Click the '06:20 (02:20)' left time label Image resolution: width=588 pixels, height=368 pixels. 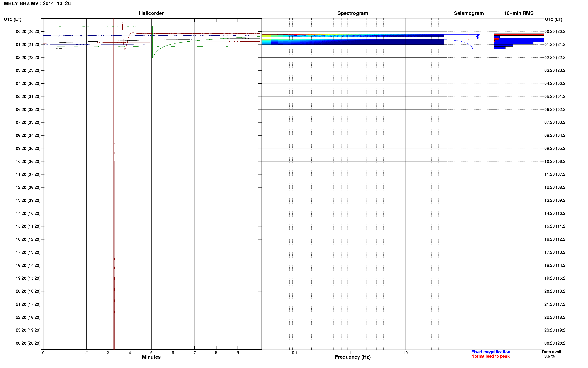(28, 109)
